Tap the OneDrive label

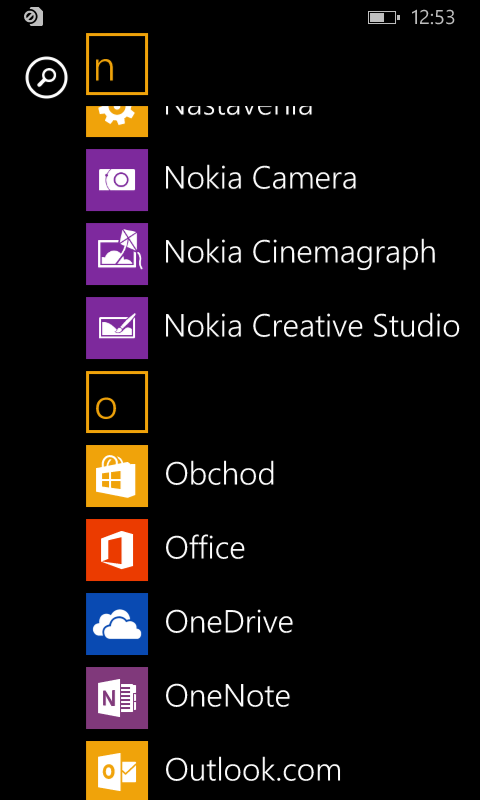click(x=229, y=621)
